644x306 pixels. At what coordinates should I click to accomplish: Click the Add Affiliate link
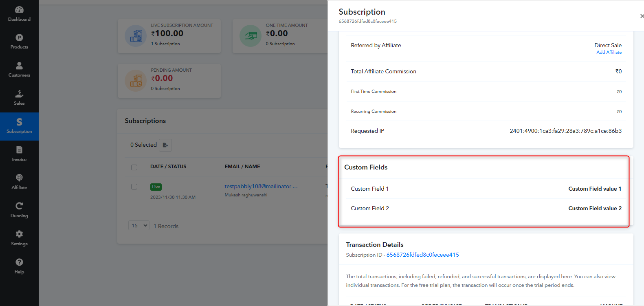pyautogui.click(x=609, y=52)
